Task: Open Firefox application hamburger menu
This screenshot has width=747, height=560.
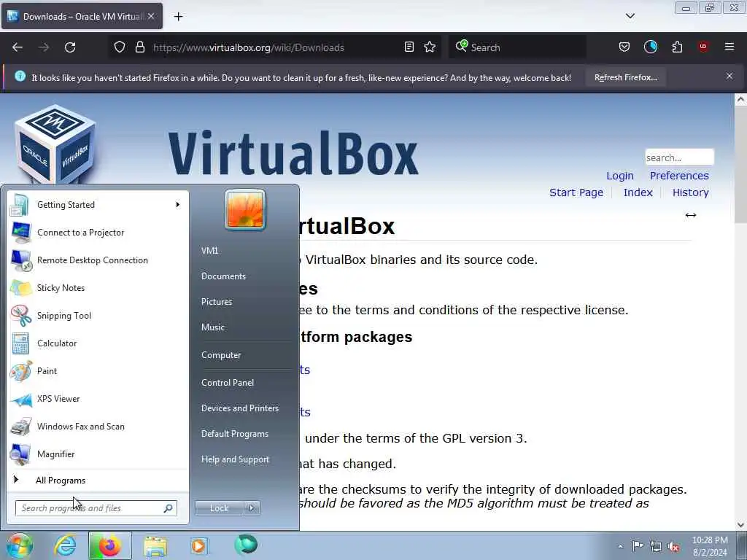Action: tap(729, 47)
